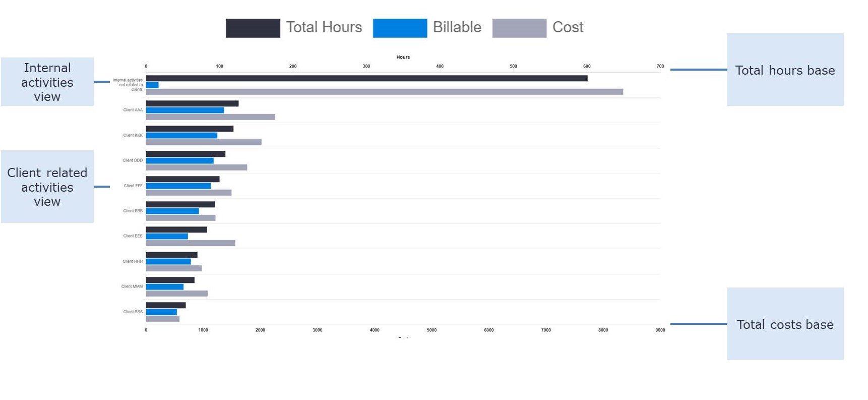Click the 'Client EEE' category label
The image size is (868, 400).
click(x=133, y=236)
